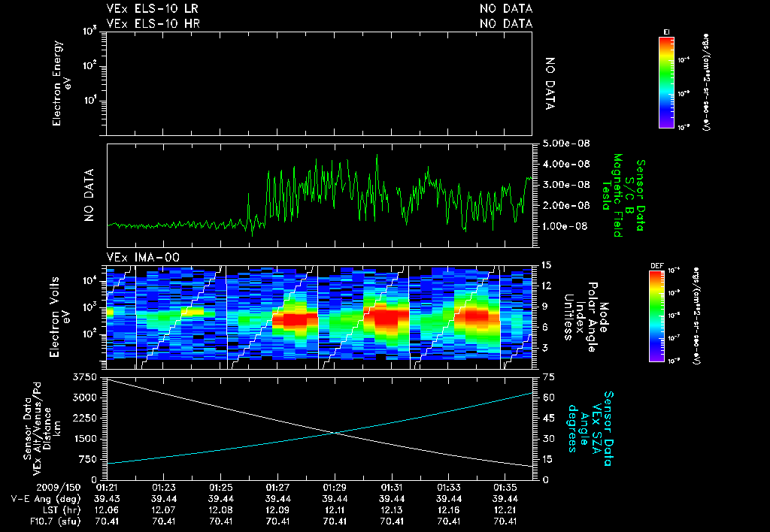Click LST value '12.06'
The width and height of the screenshot is (770, 532).
click(x=107, y=510)
